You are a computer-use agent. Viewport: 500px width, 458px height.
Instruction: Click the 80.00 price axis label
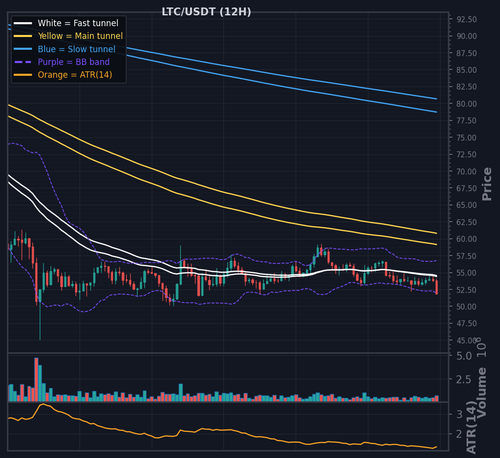pyautogui.click(x=466, y=104)
